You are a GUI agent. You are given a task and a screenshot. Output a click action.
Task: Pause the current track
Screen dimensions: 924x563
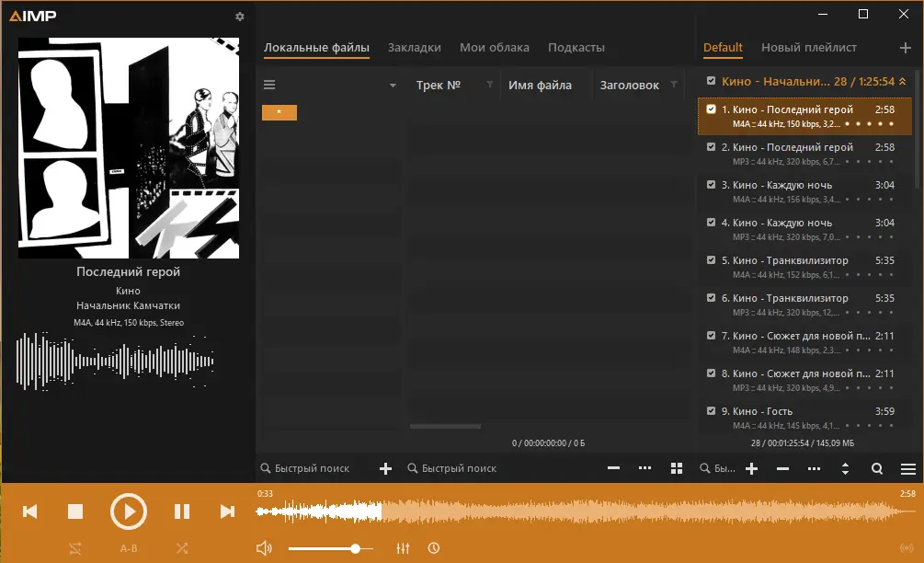[182, 511]
